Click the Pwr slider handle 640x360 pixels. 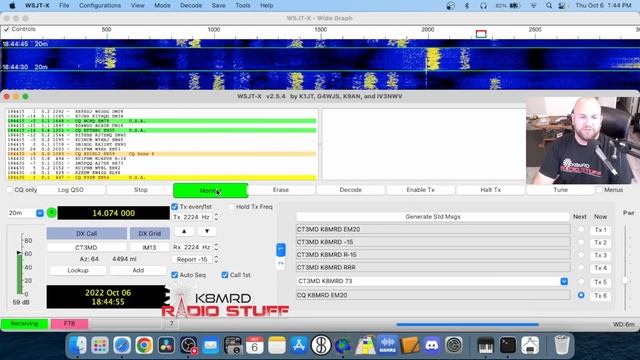625,280
